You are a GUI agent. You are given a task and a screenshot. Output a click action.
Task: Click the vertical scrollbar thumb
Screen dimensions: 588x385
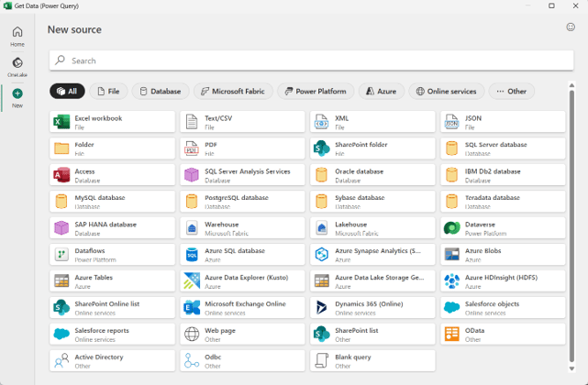click(571, 226)
